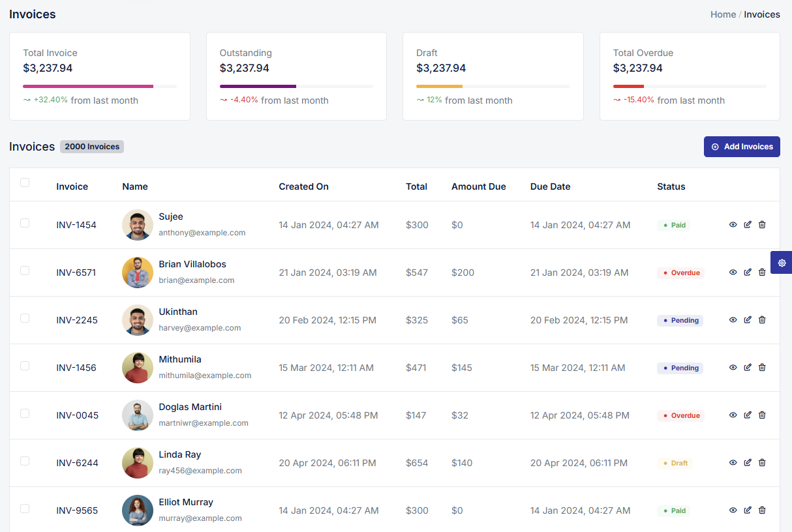This screenshot has height=532, width=792.
Task: Open invoice number INV-6571 link
Action: pyautogui.click(x=76, y=273)
